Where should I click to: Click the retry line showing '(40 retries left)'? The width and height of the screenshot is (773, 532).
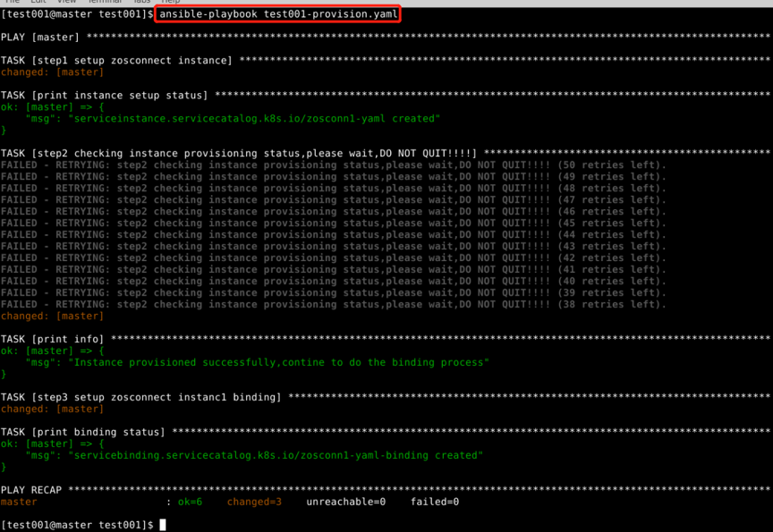tap(333, 281)
